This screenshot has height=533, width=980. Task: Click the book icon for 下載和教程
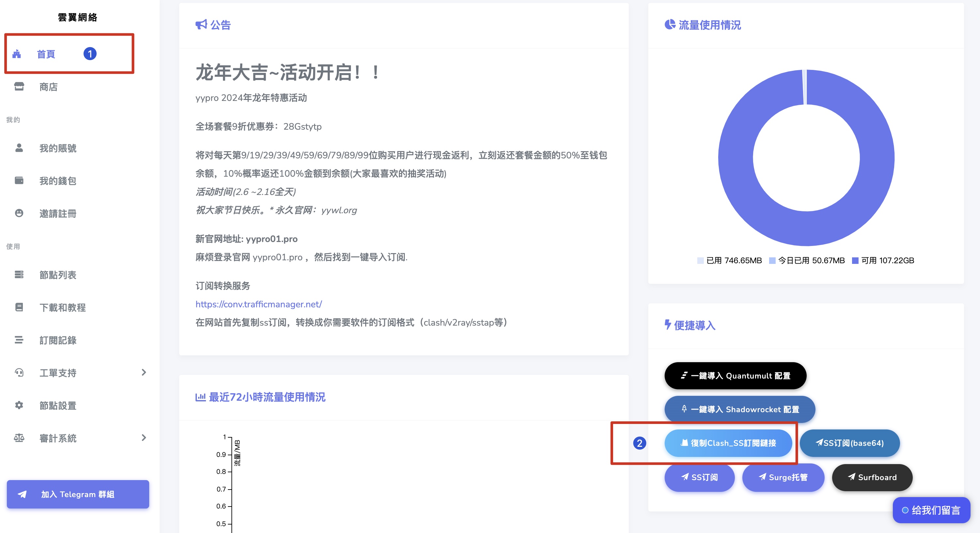click(x=19, y=307)
